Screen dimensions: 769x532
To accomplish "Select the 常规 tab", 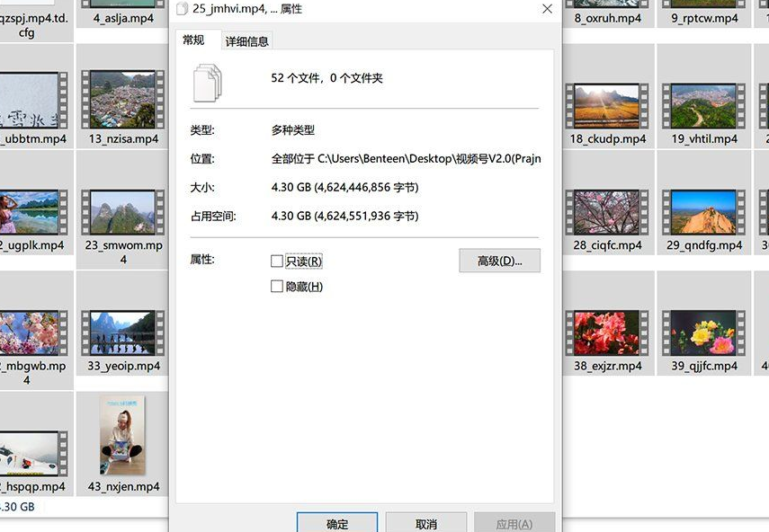I will pos(193,40).
